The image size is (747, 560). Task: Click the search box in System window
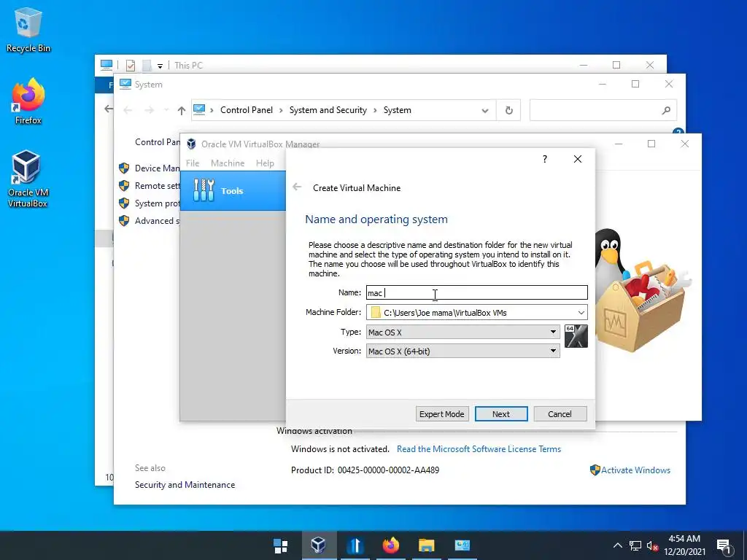pyautogui.click(x=603, y=111)
